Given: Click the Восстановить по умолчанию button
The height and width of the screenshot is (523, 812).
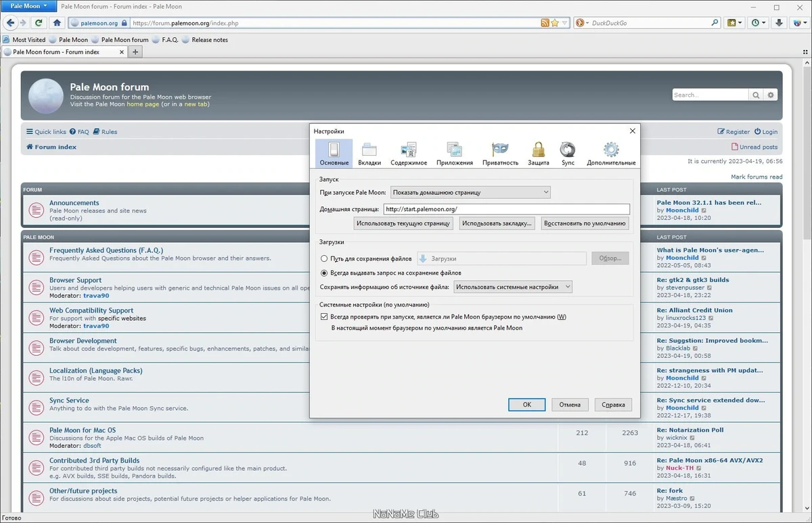Looking at the screenshot, I should click(x=585, y=223).
